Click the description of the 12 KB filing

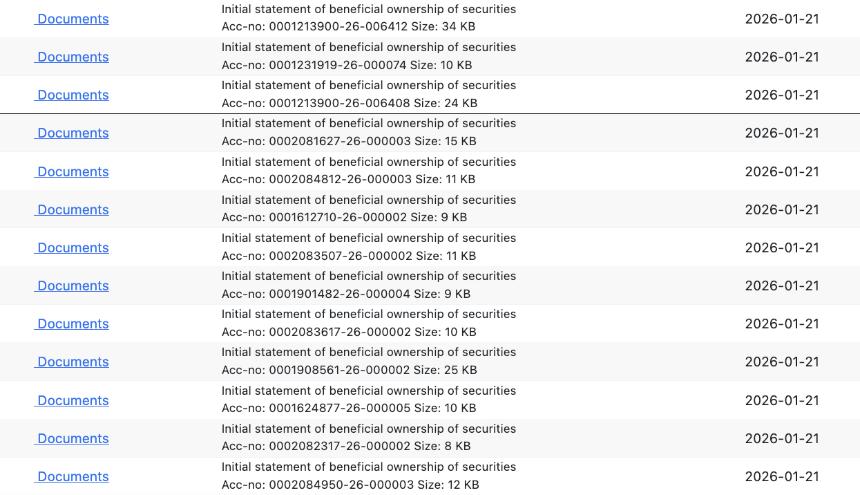[368, 467]
